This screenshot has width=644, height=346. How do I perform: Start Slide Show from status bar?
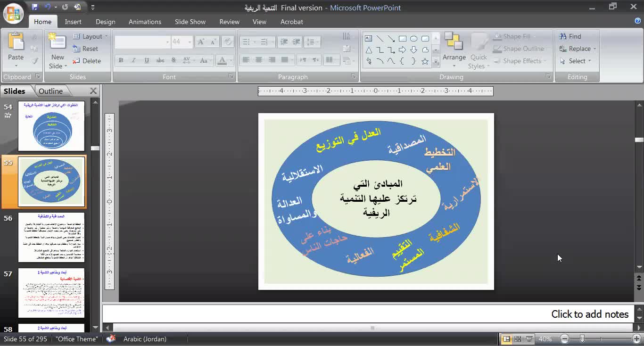click(529, 338)
